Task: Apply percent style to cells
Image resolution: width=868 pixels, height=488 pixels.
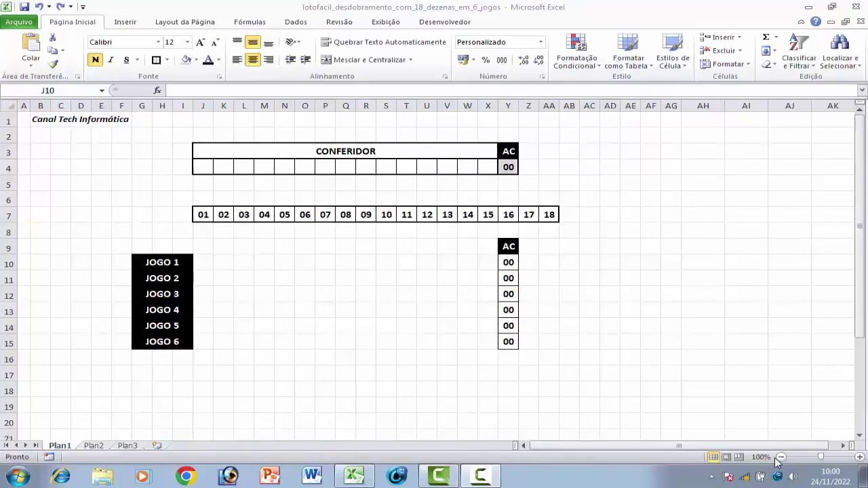Action: coord(486,60)
